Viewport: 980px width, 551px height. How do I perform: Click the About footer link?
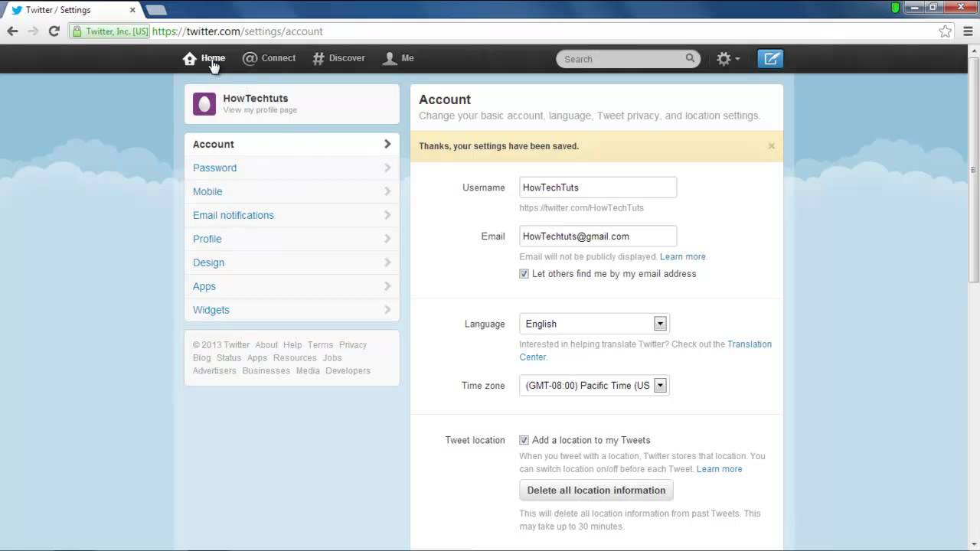[x=266, y=345]
